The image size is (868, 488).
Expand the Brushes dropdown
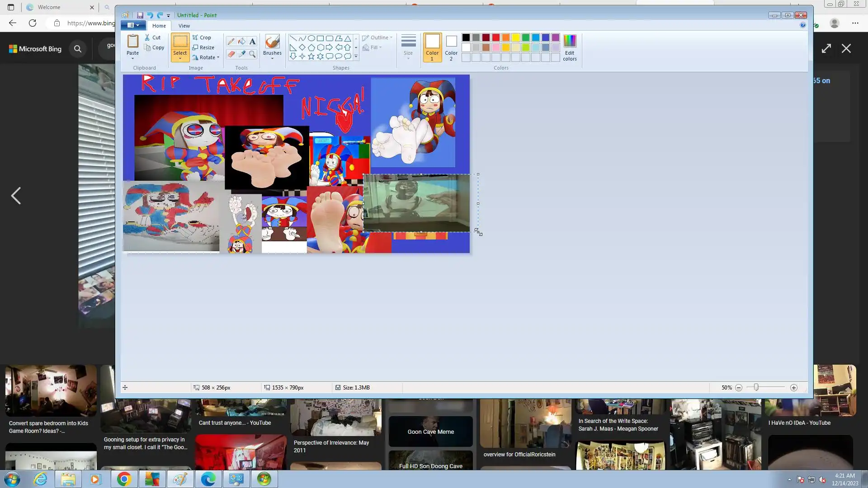coord(272,58)
